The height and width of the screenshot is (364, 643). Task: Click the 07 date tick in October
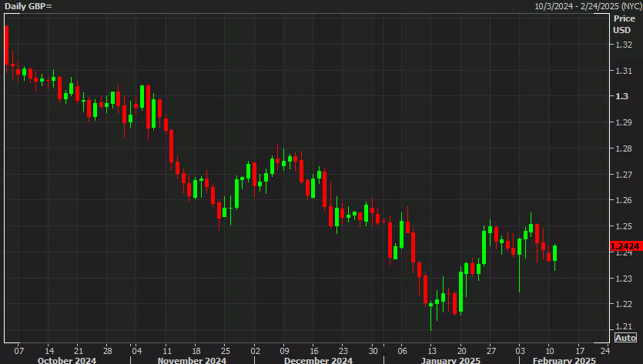click(18, 351)
